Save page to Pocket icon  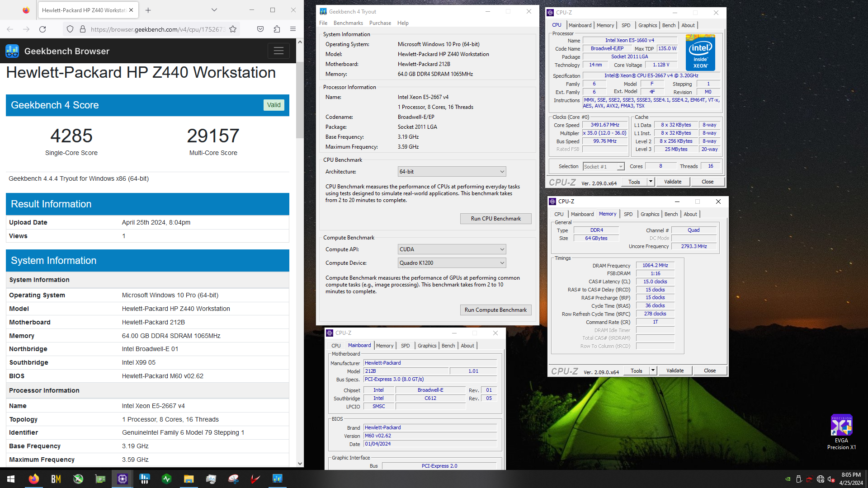260,29
